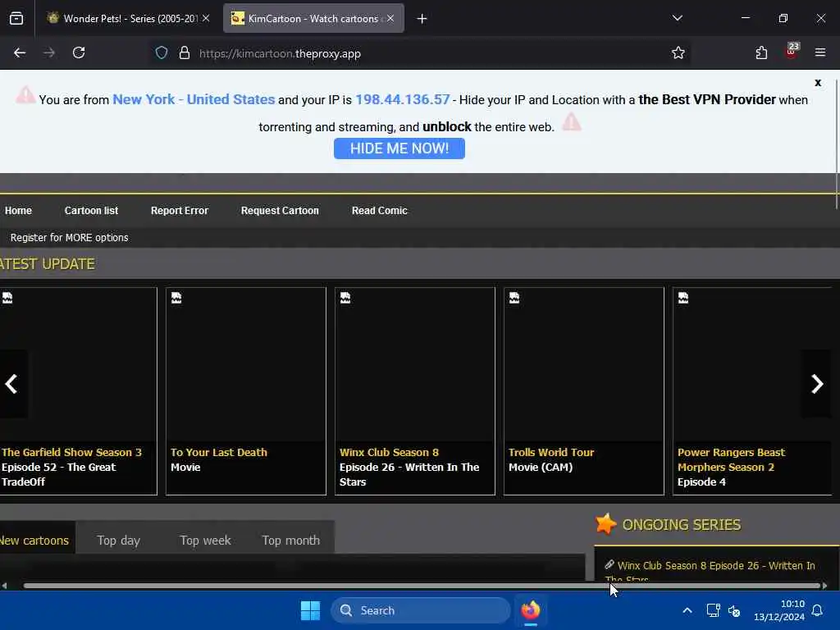Open the Firefox application menu

pyautogui.click(x=820, y=52)
